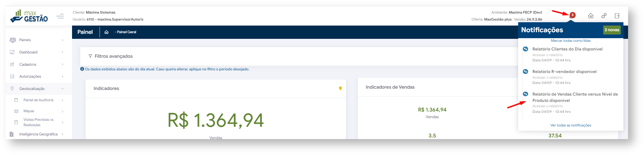Click icon of Relatório de Vendas Cliente notification
Image resolution: width=644 pixels, height=155 pixels.
coord(525,94)
